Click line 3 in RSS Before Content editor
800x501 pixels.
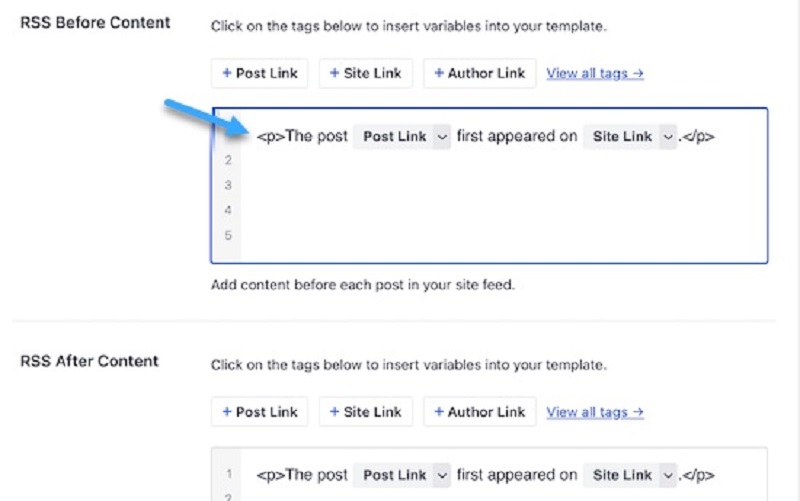click(400, 185)
